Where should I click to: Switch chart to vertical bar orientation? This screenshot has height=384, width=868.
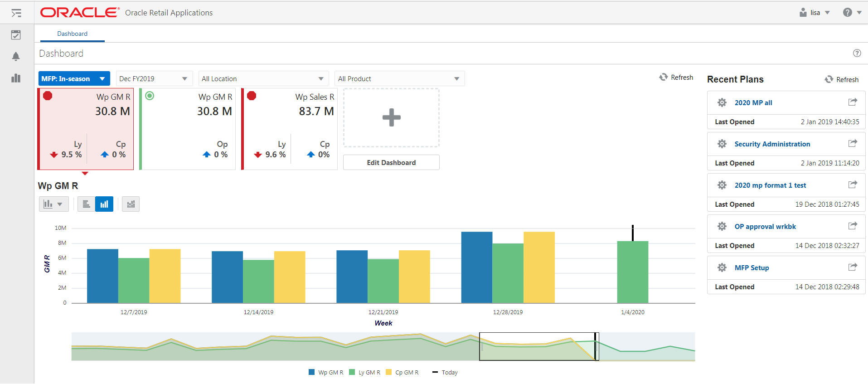104,204
